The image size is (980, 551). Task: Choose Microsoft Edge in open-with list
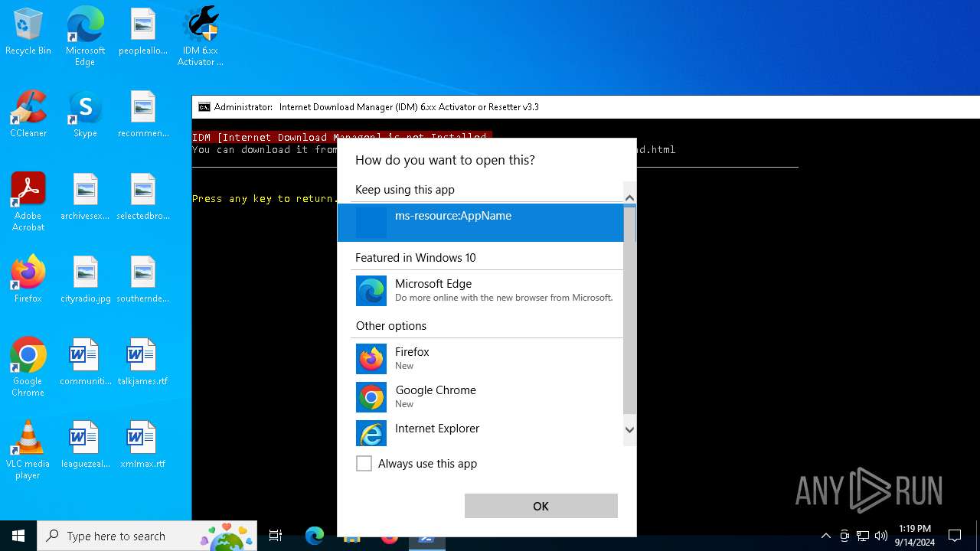point(481,291)
